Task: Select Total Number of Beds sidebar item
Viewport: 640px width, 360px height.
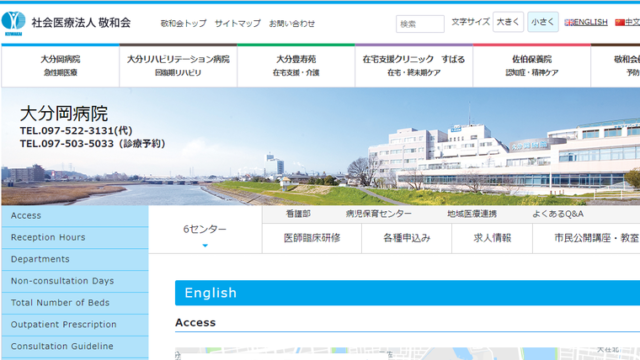Action: (x=75, y=303)
